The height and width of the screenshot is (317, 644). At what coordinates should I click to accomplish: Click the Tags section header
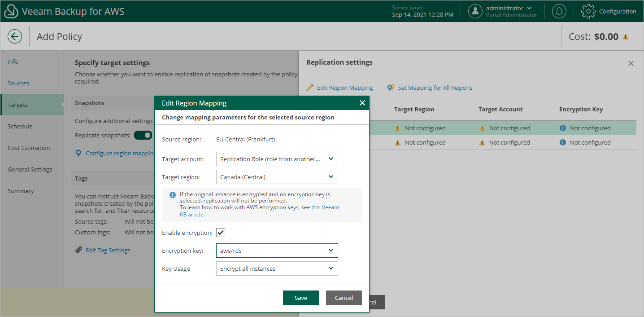81,178
